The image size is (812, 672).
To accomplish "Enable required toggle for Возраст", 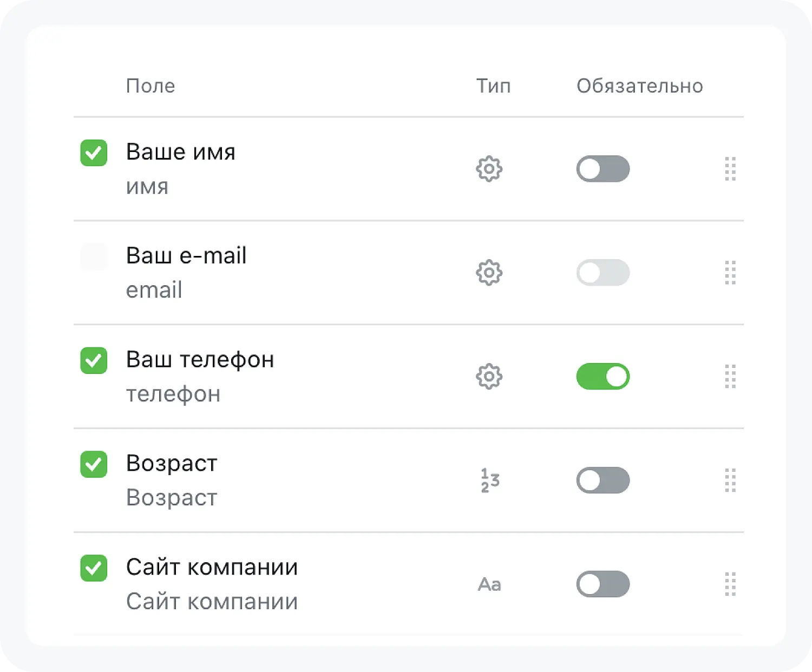I will 603,480.
